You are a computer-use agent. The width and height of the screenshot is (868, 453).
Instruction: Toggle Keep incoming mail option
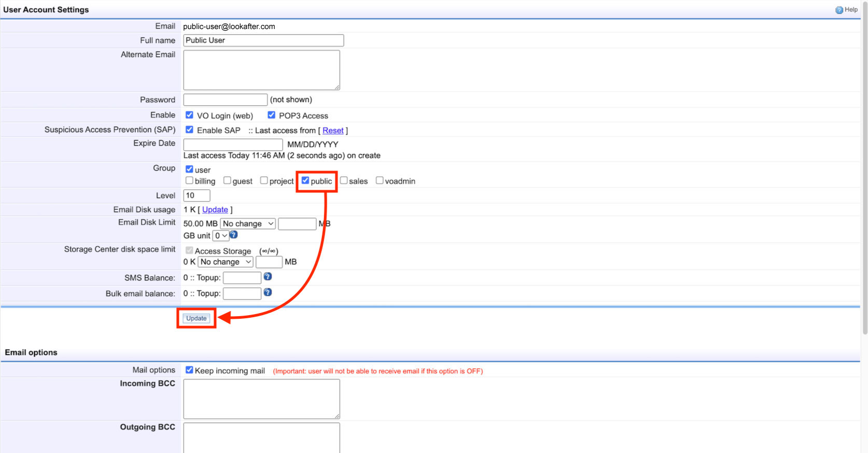189,370
